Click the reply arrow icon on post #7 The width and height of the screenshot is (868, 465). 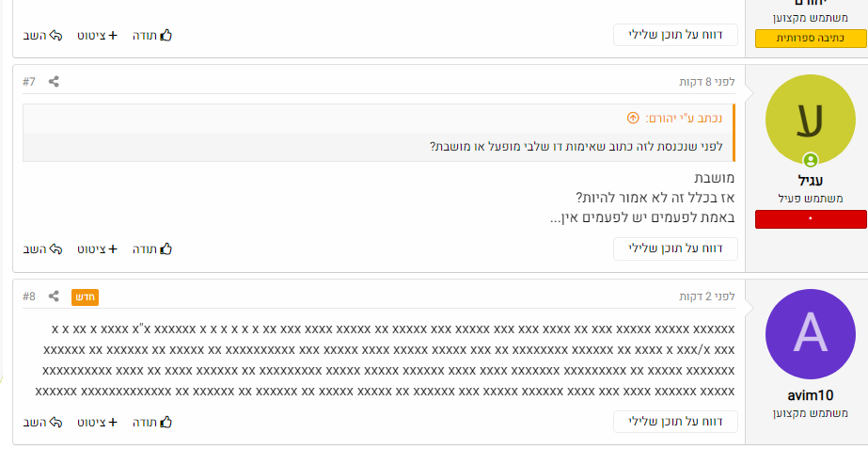click(x=55, y=249)
